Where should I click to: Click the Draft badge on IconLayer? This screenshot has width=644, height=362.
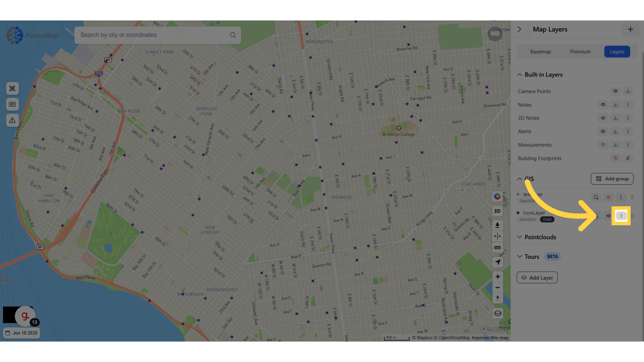click(x=547, y=220)
